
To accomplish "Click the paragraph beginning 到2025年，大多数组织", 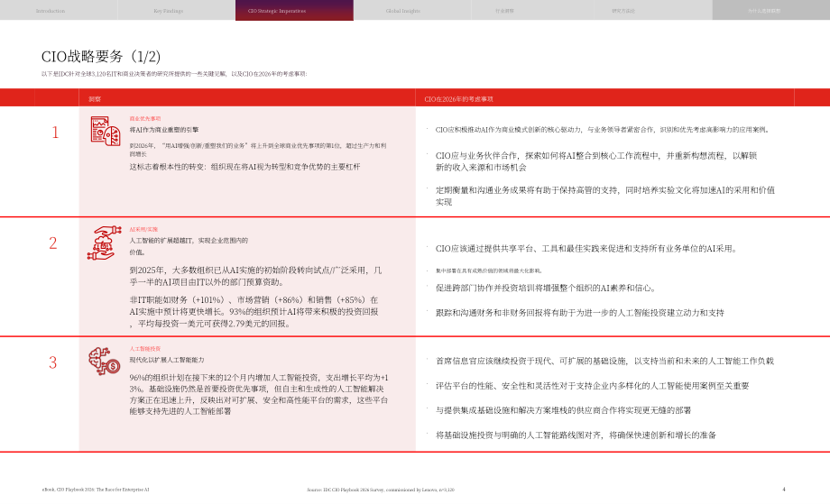I will click(255, 276).
